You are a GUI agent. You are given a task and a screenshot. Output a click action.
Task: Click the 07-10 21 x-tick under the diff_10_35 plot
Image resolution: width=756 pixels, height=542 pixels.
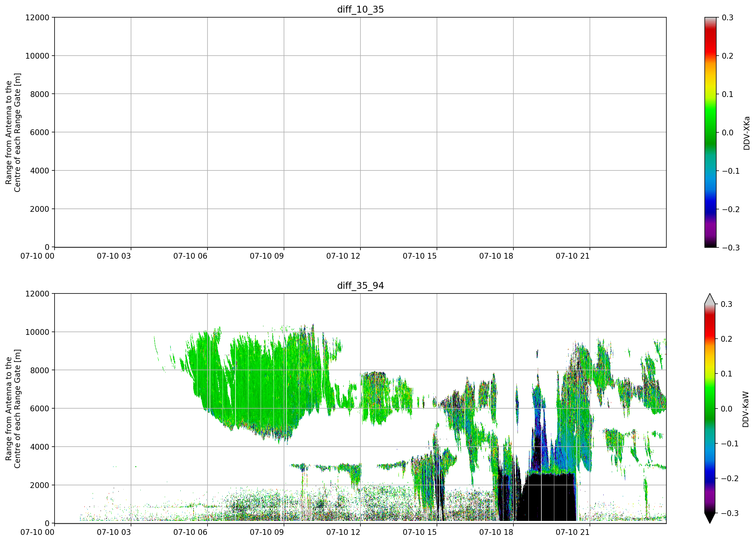tap(573, 256)
